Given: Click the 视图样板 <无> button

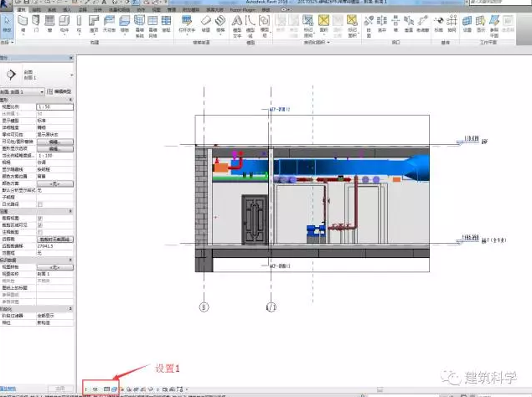Looking at the screenshot, I should 55,267.
